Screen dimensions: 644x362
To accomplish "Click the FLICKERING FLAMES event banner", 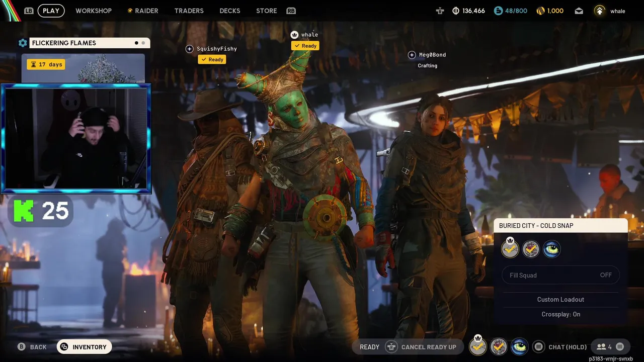I will (x=90, y=43).
